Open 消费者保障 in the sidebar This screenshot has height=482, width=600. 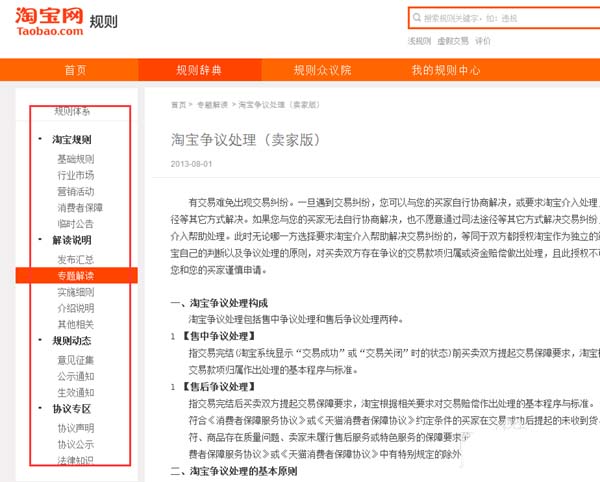[x=80, y=208]
